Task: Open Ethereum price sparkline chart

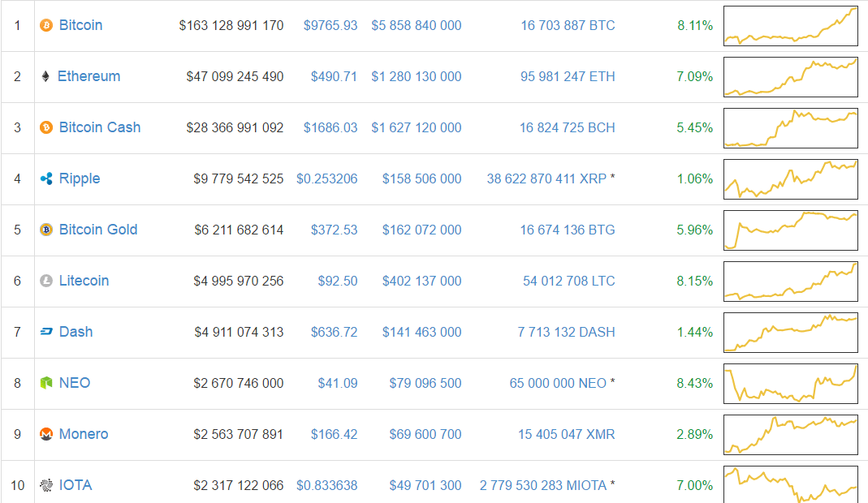Action: (x=791, y=77)
